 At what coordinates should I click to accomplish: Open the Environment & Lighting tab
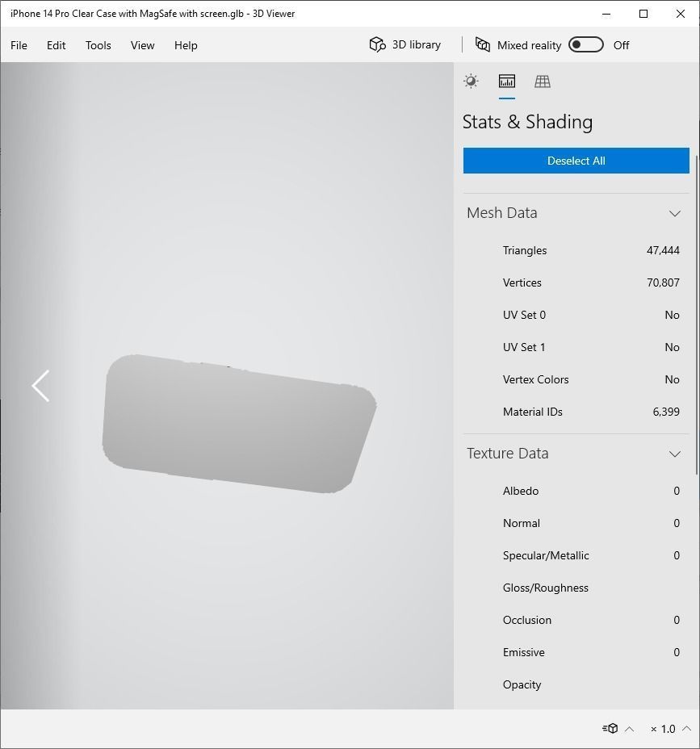pos(471,82)
